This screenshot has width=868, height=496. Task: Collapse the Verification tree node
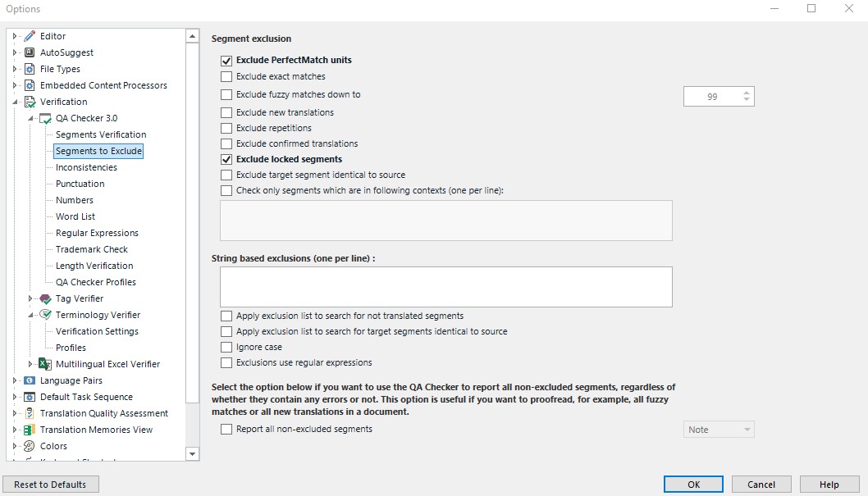pos(16,102)
